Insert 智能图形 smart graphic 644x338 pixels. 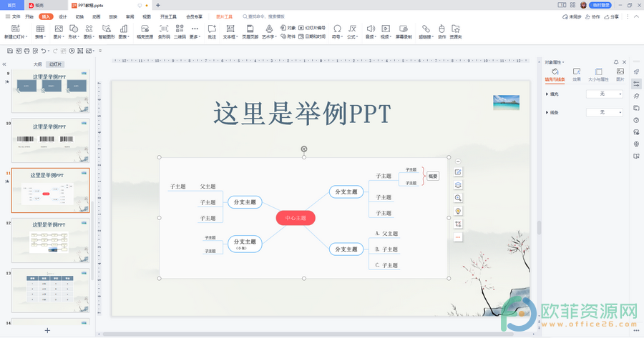pyautogui.click(x=107, y=31)
